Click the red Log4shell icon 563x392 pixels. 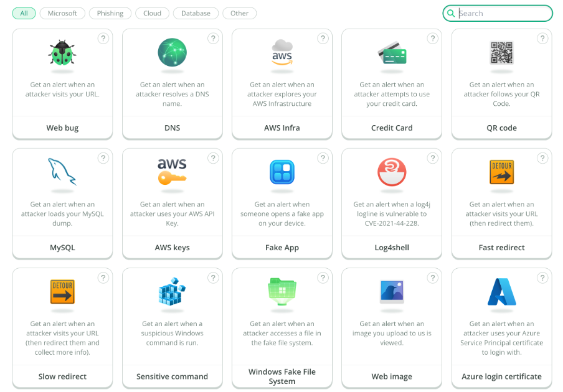(x=392, y=172)
